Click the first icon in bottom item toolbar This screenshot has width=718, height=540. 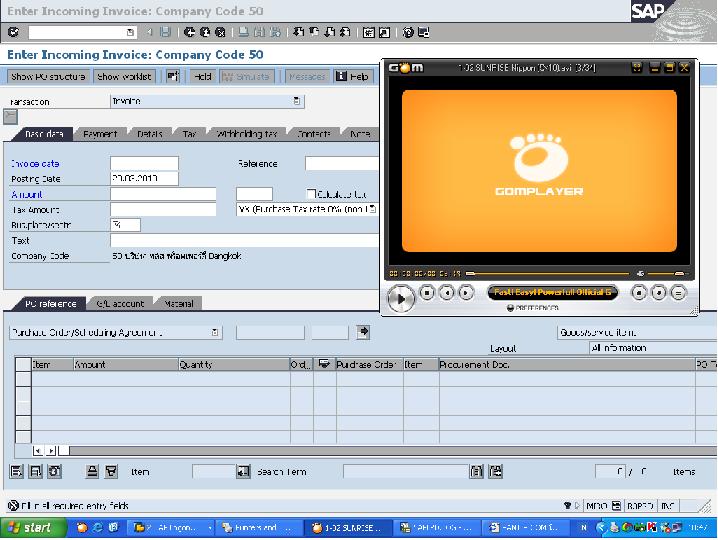click(x=16, y=471)
